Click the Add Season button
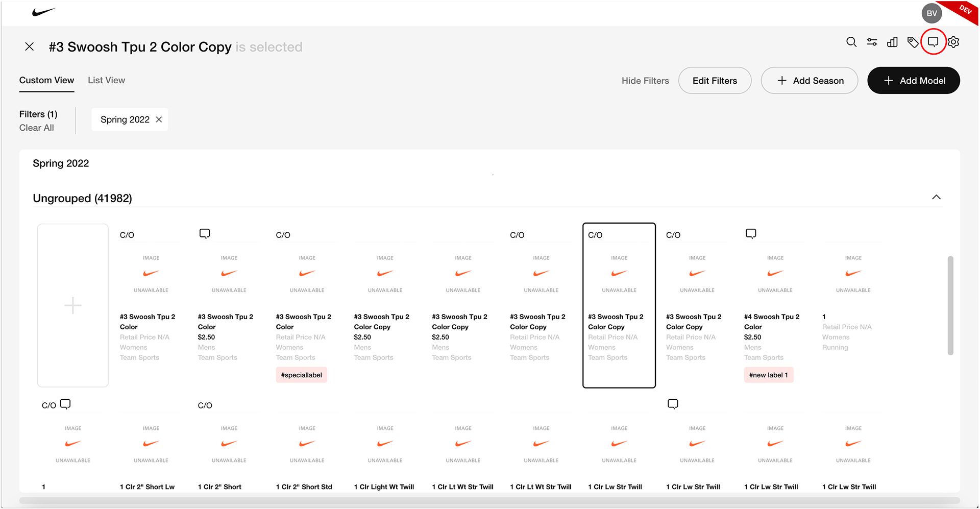980x509 pixels. coord(809,81)
